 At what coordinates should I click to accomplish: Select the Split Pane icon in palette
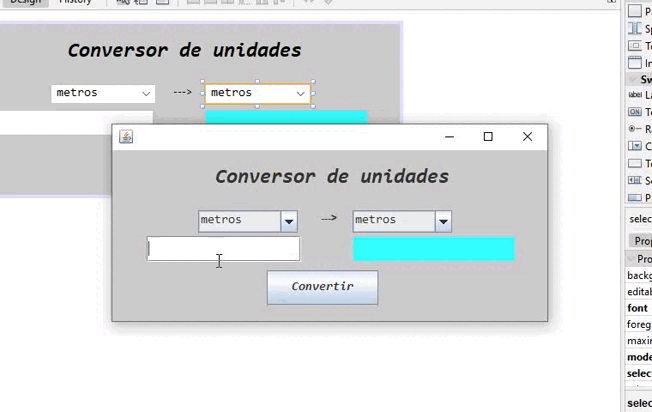pos(635,28)
